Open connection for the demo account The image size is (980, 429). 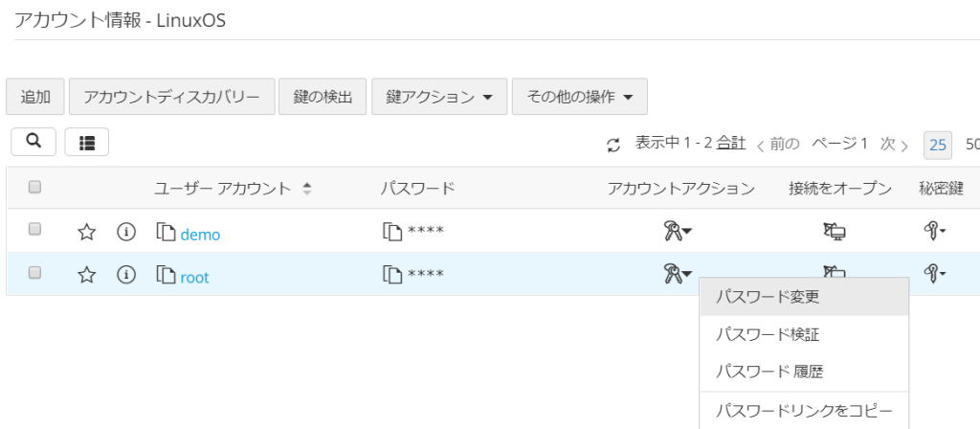(834, 231)
